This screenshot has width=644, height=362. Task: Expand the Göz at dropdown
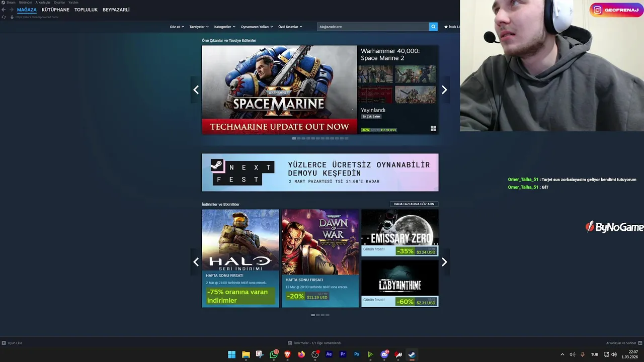click(177, 27)
